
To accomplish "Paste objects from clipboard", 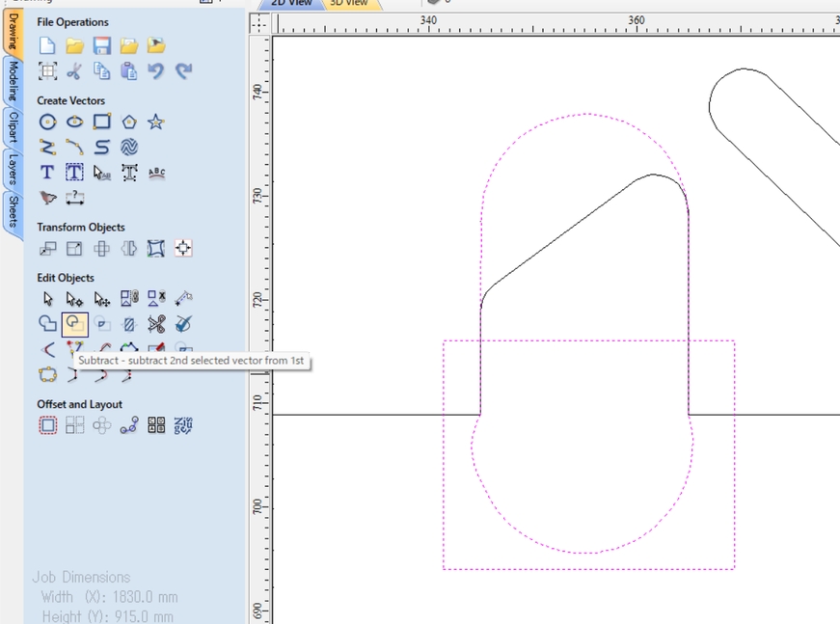I will click(129, 70).
